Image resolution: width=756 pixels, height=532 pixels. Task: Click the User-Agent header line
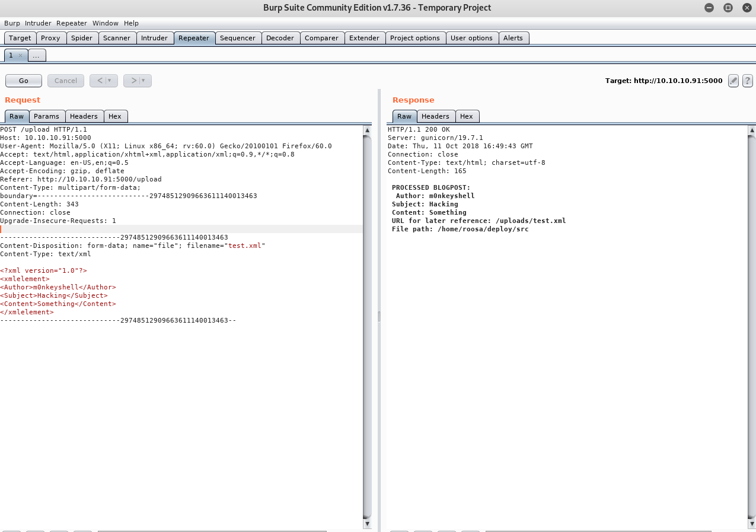(x=166, y=146)
